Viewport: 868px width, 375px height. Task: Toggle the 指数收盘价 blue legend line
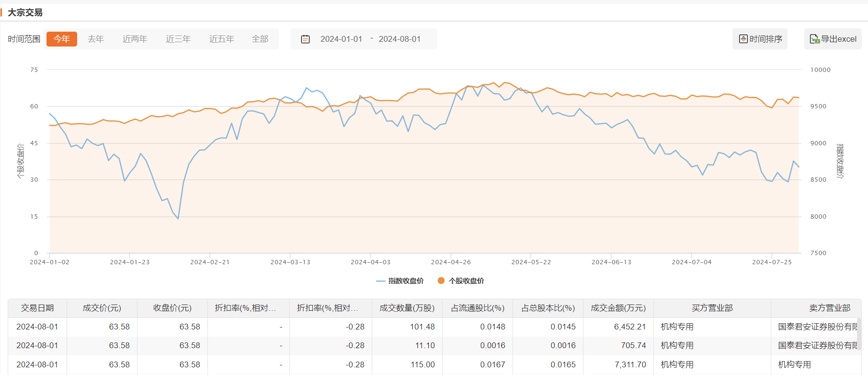pos(381,281)
